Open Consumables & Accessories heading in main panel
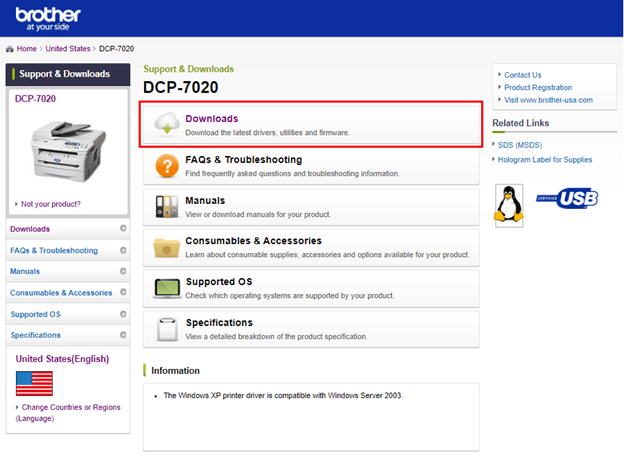 (x=254, y=241)
